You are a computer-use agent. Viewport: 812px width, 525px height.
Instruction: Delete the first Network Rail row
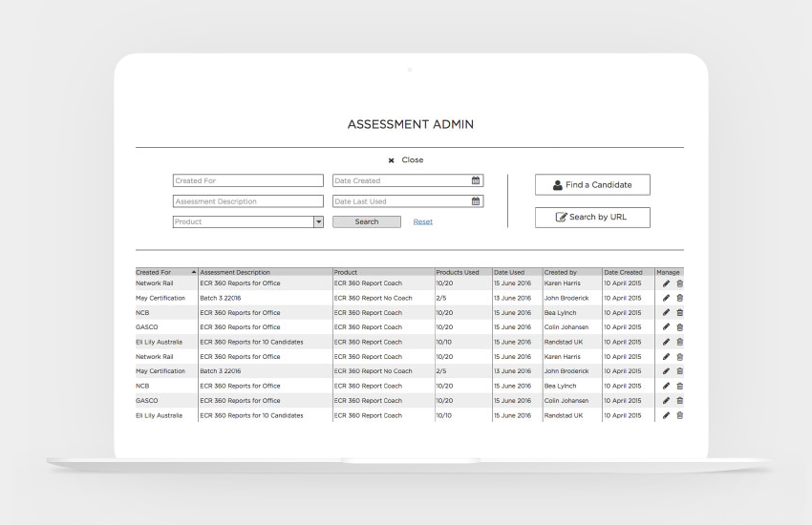click(680, 283)
